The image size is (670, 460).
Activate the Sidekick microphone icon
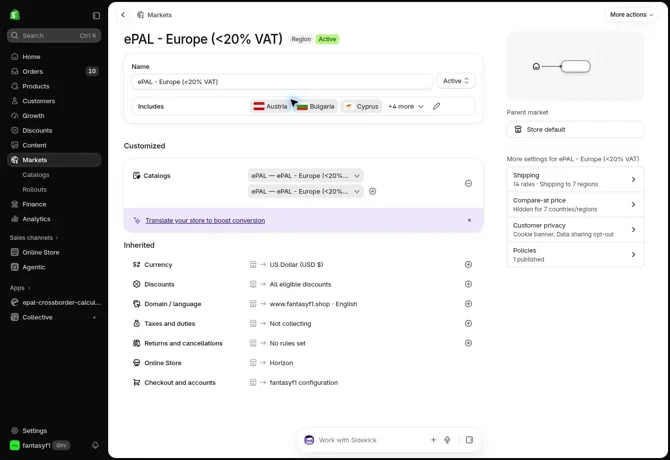click(447, 439)
